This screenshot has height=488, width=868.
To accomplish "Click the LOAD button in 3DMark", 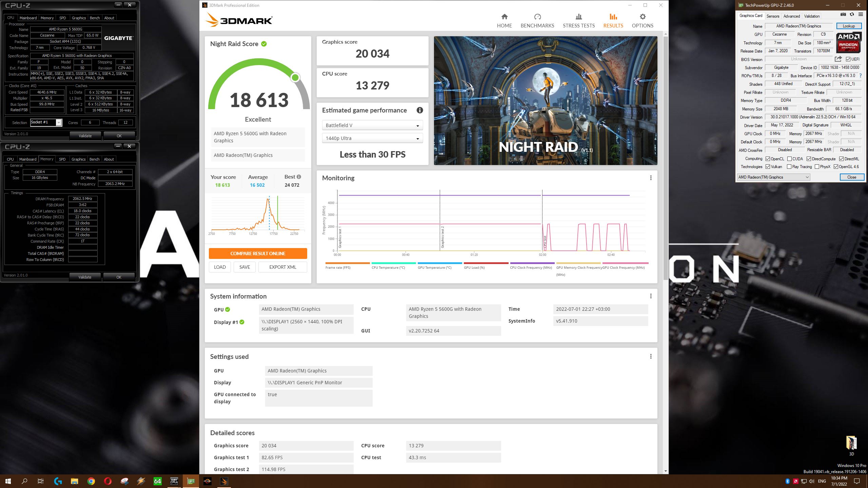I will [x=220, y=267].
